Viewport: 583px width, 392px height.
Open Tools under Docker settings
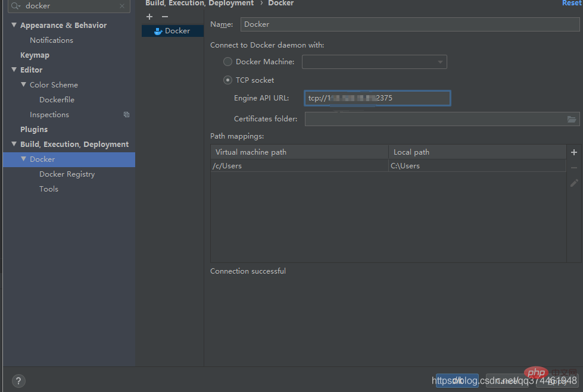coord(49,189)
